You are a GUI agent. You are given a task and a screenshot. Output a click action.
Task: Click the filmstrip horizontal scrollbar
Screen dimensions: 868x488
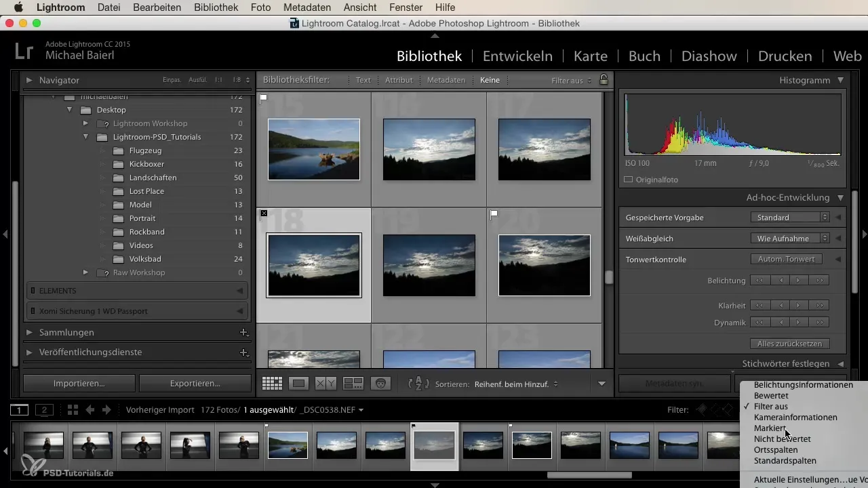(x=590, y=475)
